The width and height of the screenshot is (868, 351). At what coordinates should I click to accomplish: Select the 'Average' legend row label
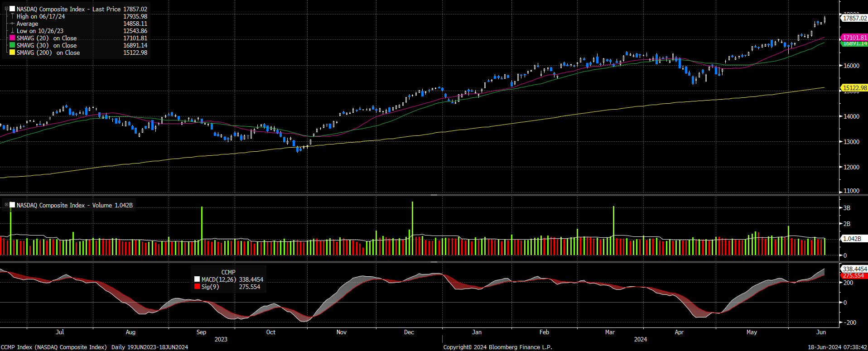coord(27,24)
